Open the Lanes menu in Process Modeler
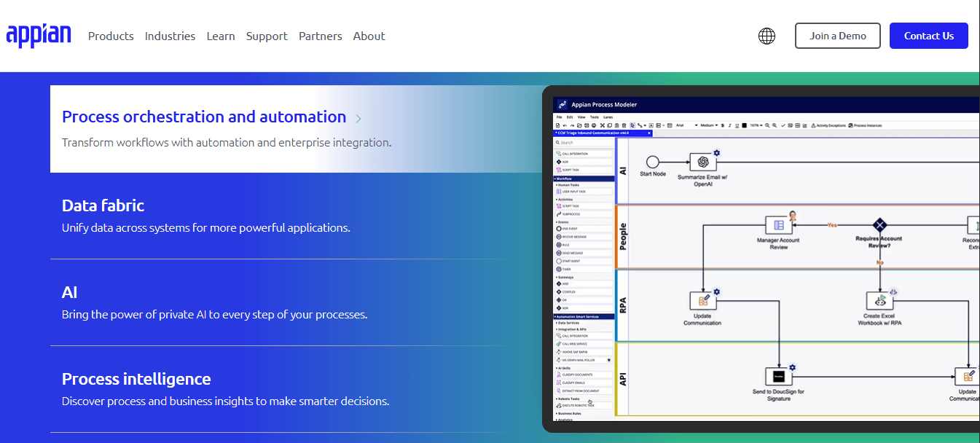 click(x=608, y=117)
